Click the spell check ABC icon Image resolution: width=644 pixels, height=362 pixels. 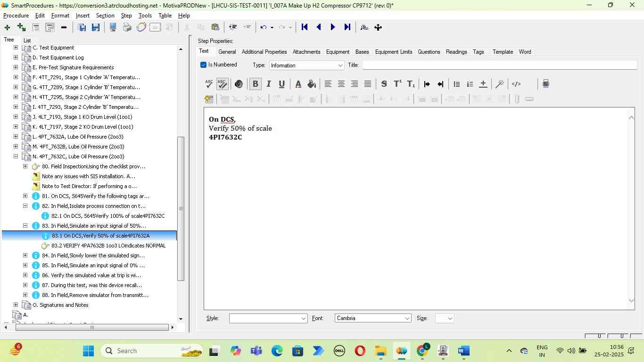click(209, 84)
